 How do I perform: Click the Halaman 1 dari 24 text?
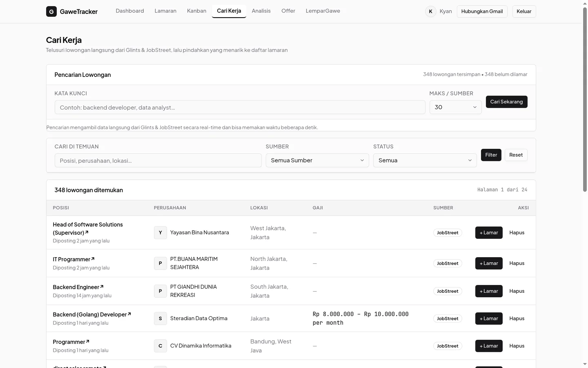502,190
